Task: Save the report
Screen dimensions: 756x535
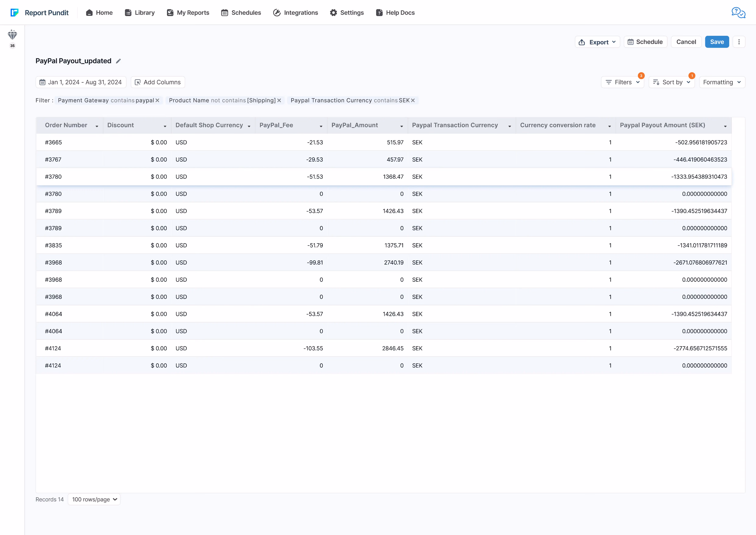Action: click(717, 42)
